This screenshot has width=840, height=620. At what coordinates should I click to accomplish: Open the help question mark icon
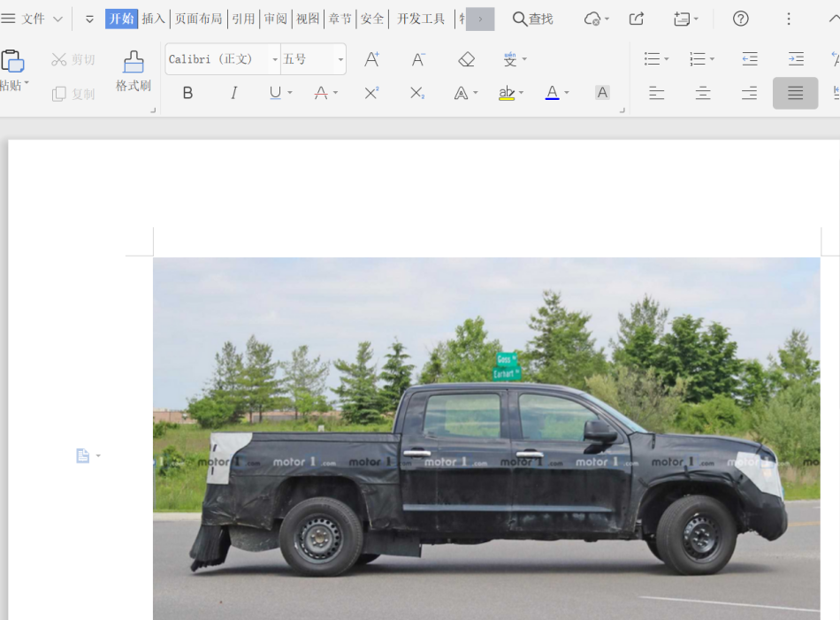pos(741,19)
